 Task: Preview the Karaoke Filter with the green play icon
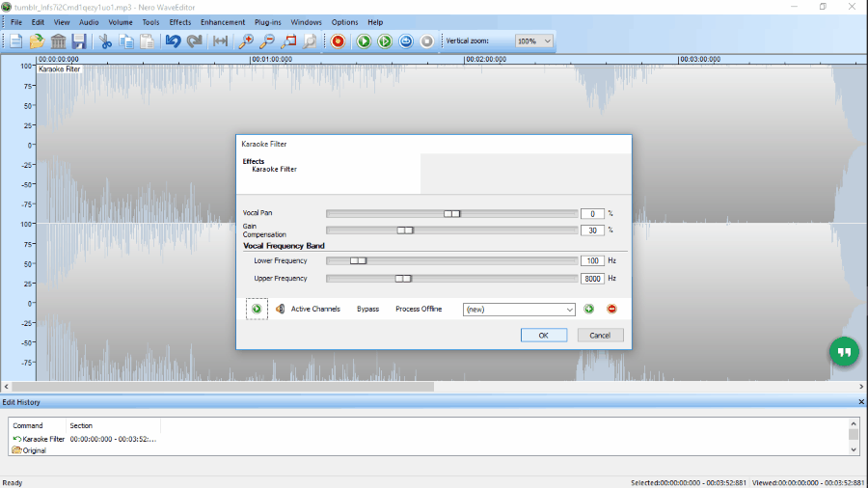(x=257, y=309)
